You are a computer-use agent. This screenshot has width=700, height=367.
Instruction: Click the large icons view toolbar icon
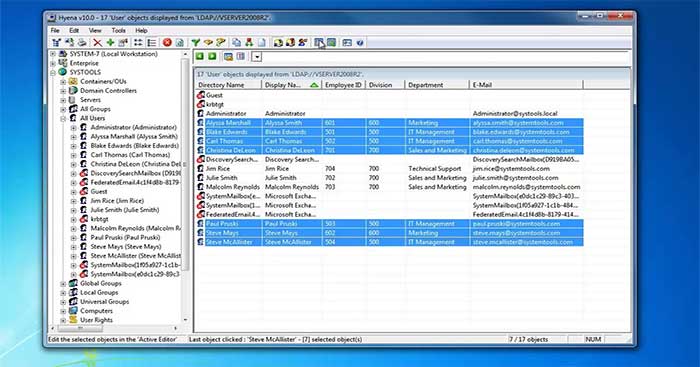(x=138, y=43)
